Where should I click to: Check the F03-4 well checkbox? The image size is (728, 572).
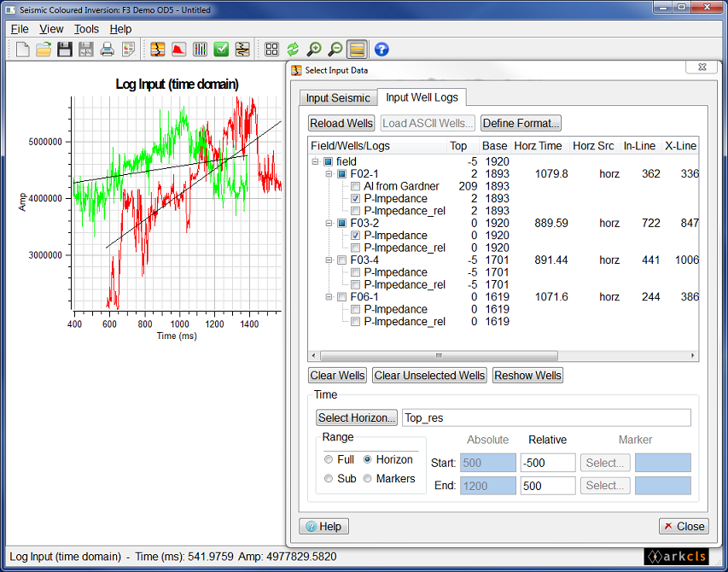coord(341,260)
